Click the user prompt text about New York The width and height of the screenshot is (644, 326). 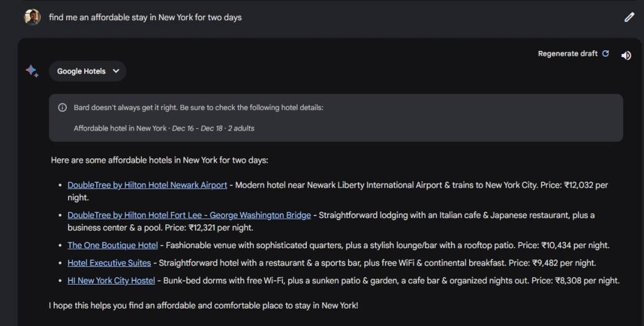click(x=145, y=18)
